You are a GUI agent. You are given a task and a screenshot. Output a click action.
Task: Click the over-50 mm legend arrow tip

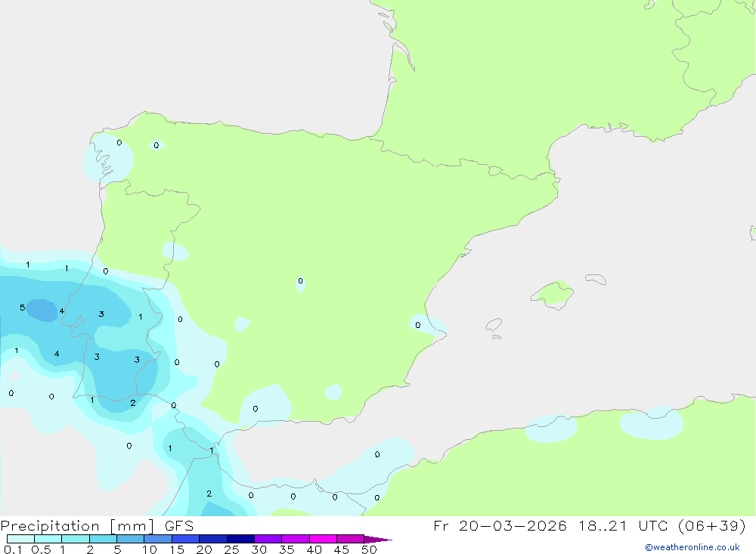[x=378, y=539]
